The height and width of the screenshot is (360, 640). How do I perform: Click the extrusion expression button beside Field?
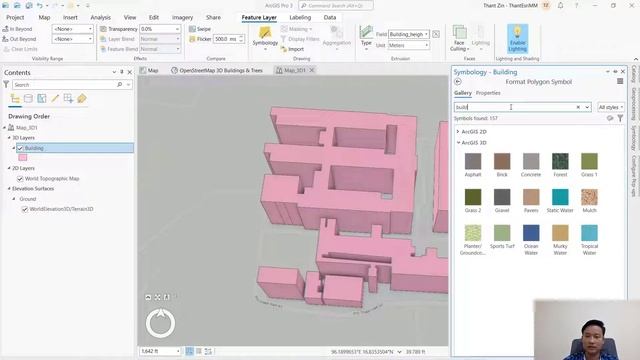pos(436,34)
